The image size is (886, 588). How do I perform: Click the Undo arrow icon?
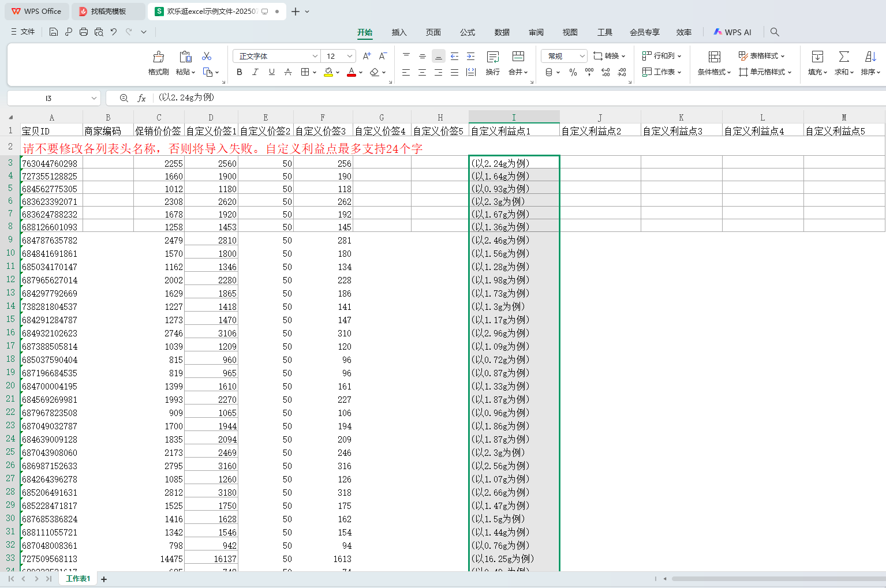pyautogui.click(x=114, y=32)
